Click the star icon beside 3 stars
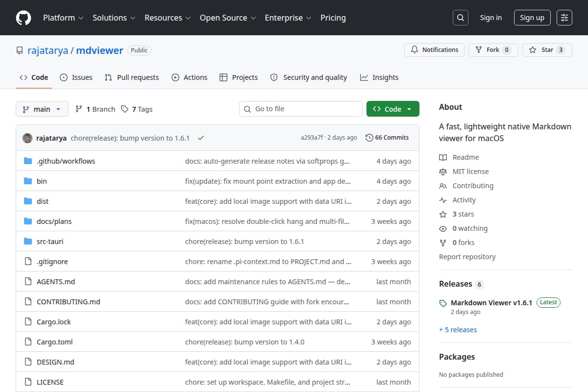This screenshot has width=588, height=392. (x=443, y=214)
